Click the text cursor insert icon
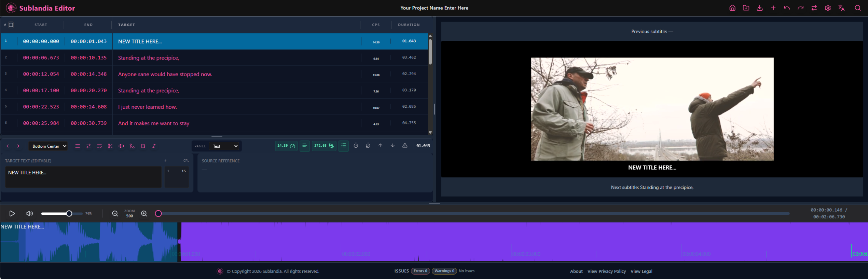This screenshot has width=868, height=279. [121, 146]
